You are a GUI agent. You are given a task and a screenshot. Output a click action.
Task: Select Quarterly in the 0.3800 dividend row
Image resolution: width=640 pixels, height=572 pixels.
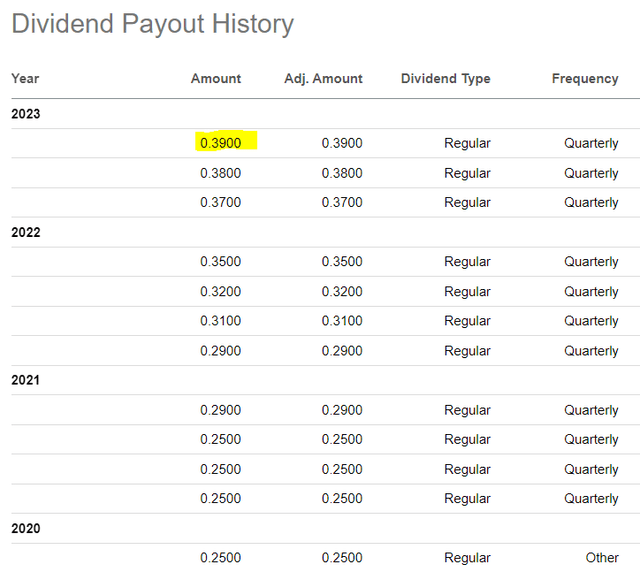[x=591, y=173]
